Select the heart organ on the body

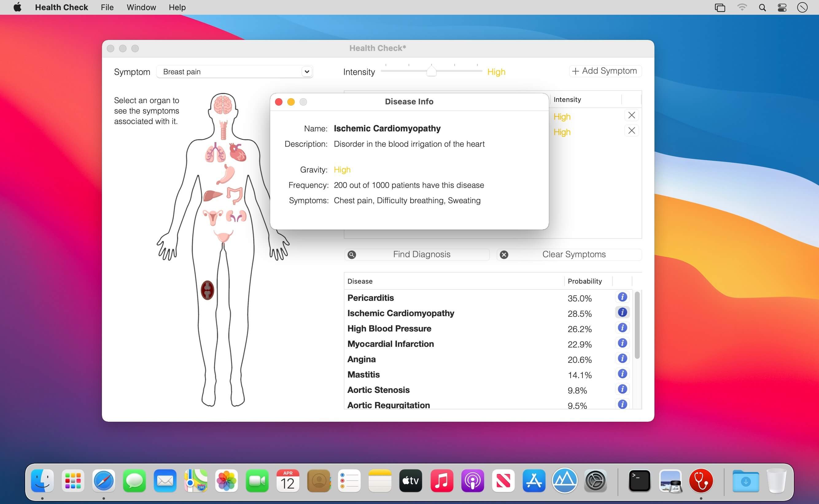click(238, 152)
